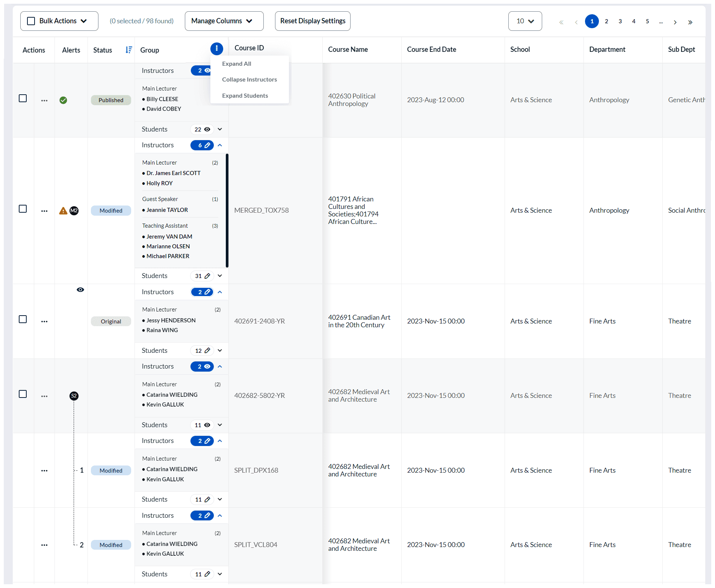Click the Group column three-dot menu icon
The image size is (715, 588).
click(216, 48)
